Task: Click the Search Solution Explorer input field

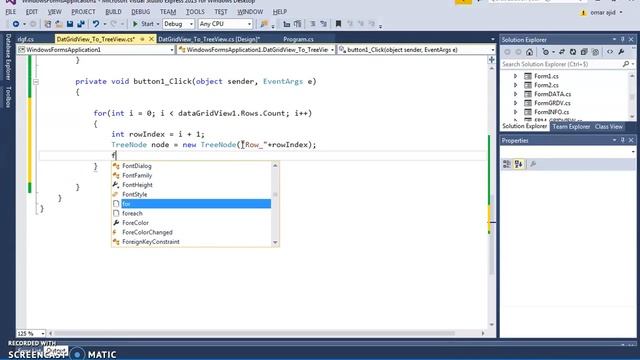Action: (x=561, y=64)
